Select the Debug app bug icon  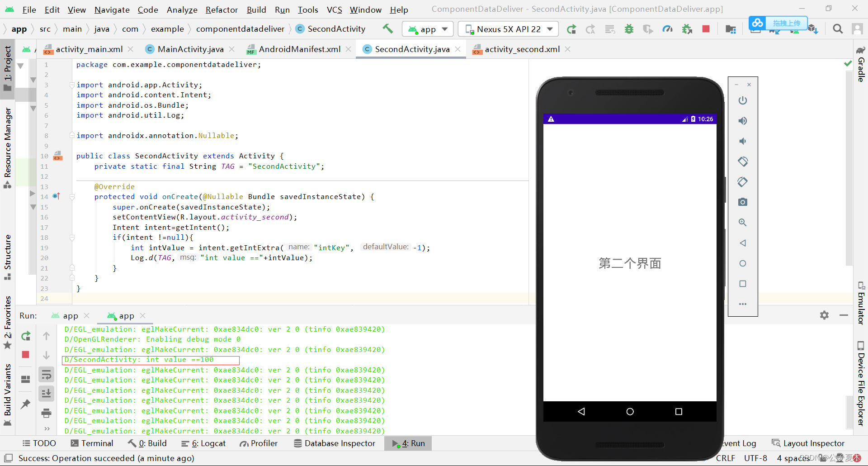[x=629, y=29]
